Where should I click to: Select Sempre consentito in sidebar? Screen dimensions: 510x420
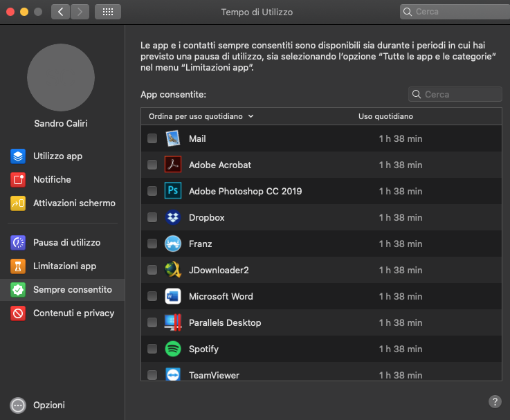tap(62, 289)
